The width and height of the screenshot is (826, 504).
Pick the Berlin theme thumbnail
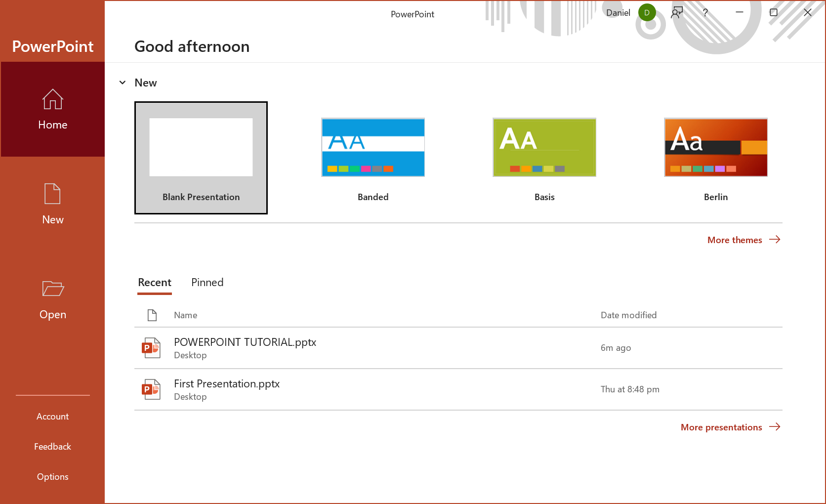(716, 147)
